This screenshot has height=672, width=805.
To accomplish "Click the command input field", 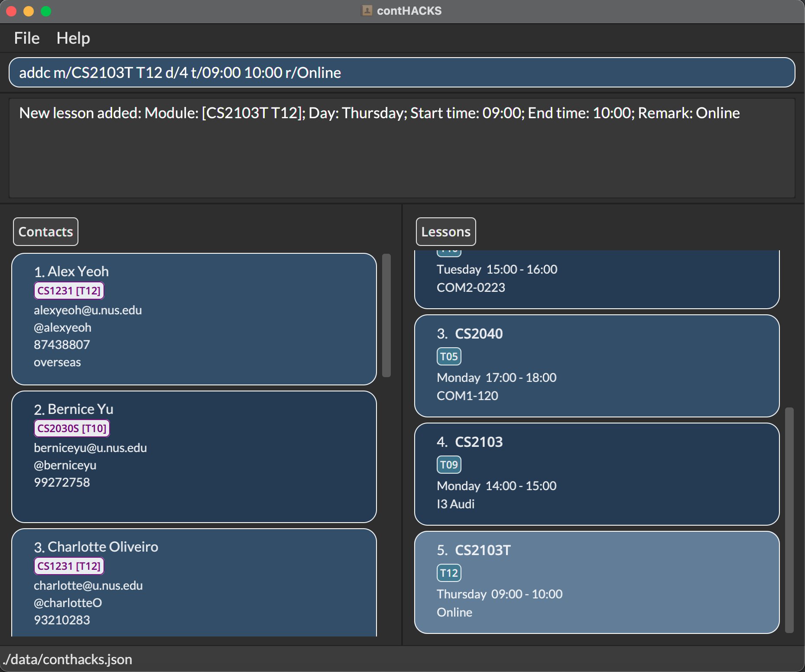I will pyautogui.click(x=401, y=72).
